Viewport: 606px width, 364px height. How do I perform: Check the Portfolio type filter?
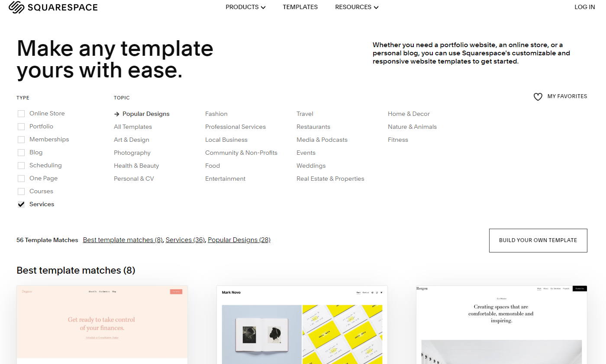[21, 127]
